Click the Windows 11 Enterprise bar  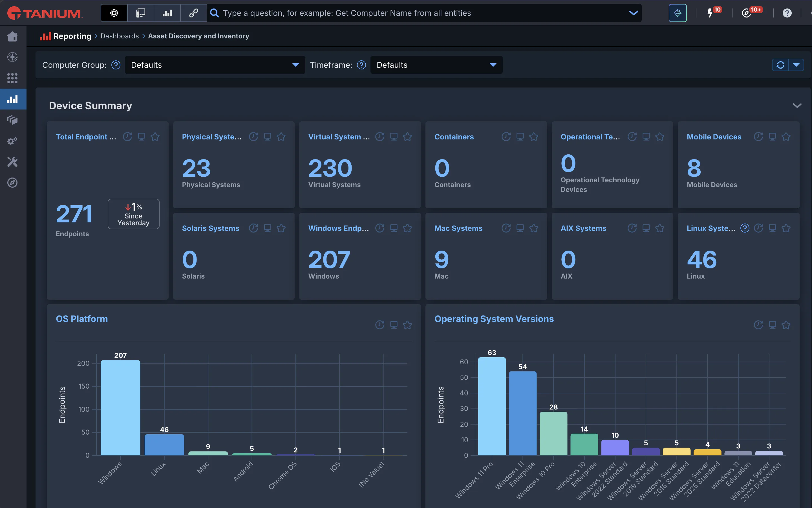click(x=523, y=413)
